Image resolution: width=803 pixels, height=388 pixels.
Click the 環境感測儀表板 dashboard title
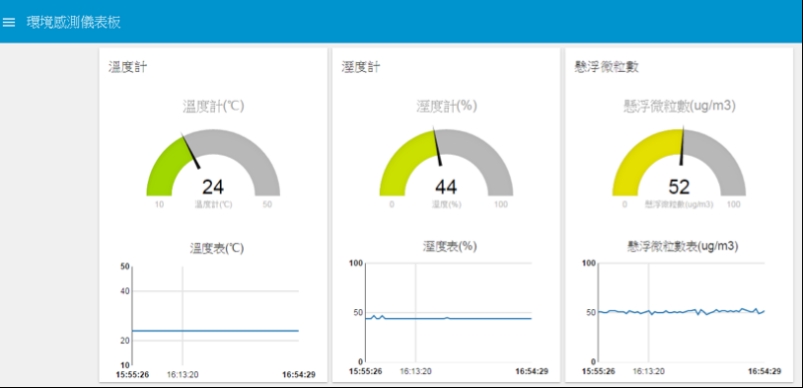tap(74, 23)
